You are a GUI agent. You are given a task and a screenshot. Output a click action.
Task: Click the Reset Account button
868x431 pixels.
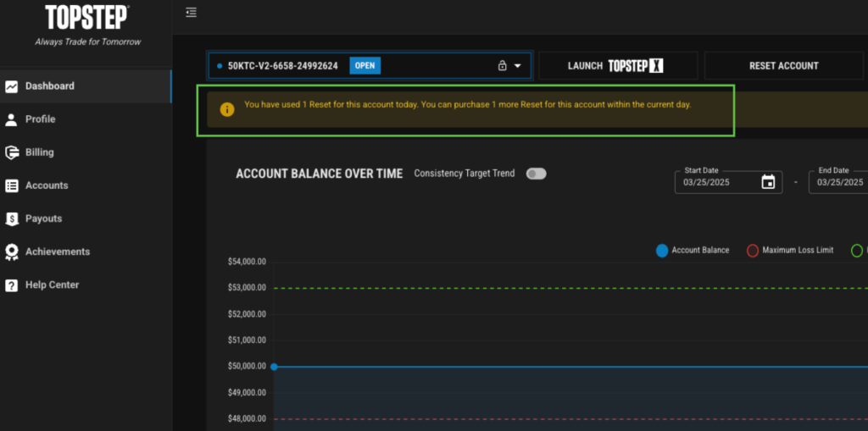pyautogui.click(x=783, y=66)
